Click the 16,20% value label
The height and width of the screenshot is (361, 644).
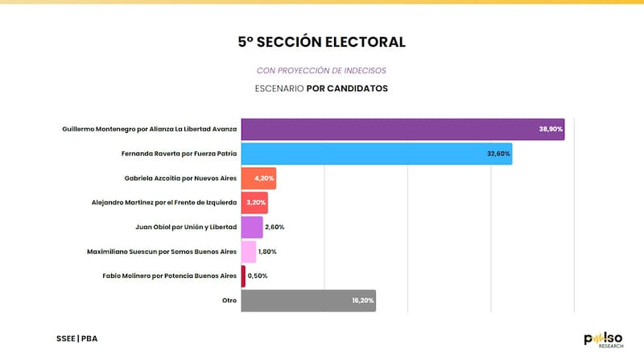361,301
